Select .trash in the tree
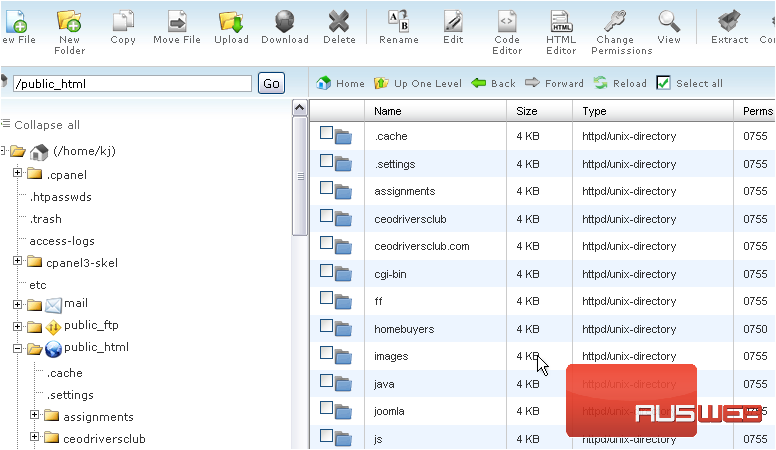The height and width of the screenshot is (450, 776). pyautogui.click(x=46, y=219)
